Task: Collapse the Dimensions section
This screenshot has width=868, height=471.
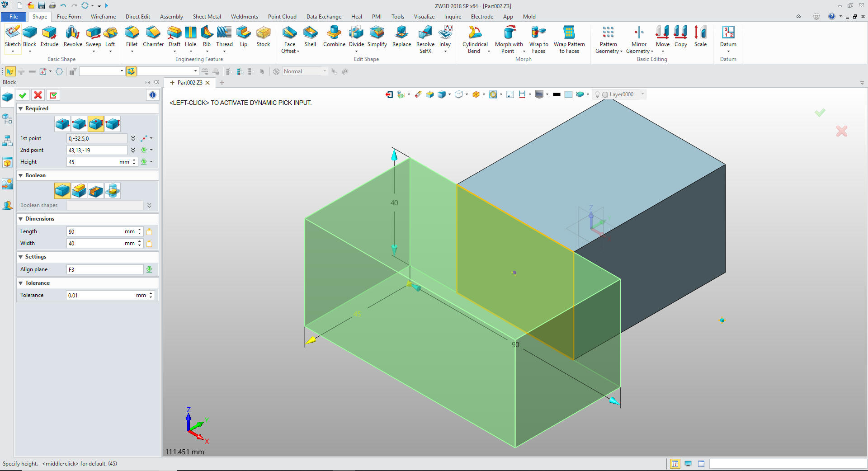Action: [x=21, y=219]
